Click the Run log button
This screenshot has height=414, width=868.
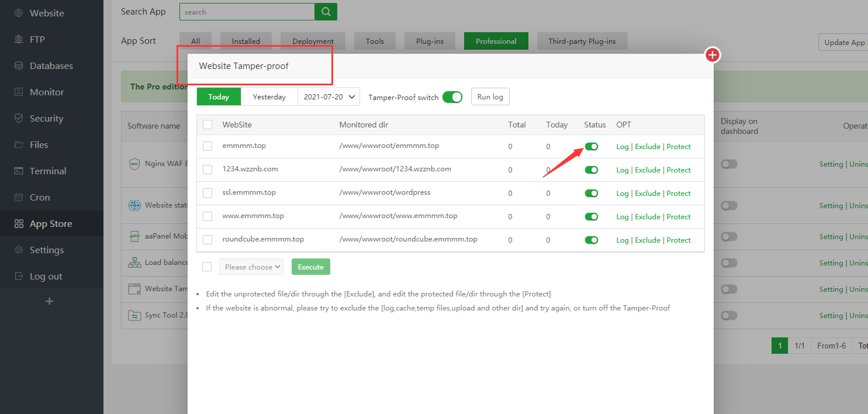490,97
